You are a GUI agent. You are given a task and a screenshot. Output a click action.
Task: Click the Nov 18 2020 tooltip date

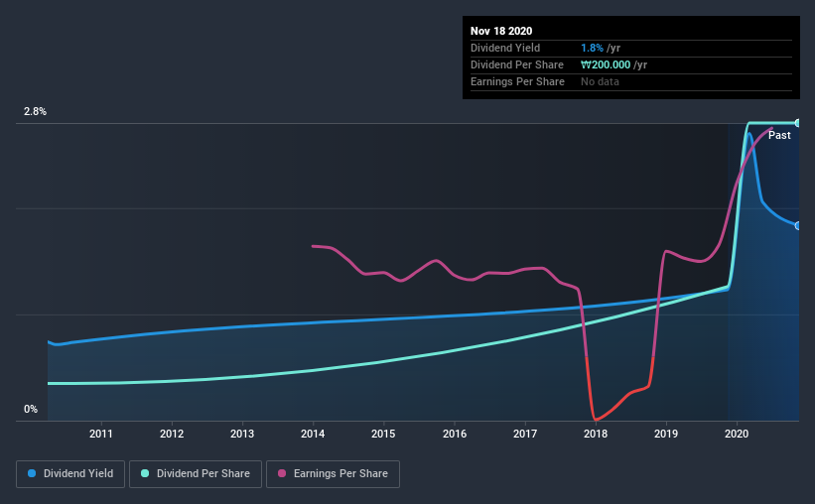point(501,31)
